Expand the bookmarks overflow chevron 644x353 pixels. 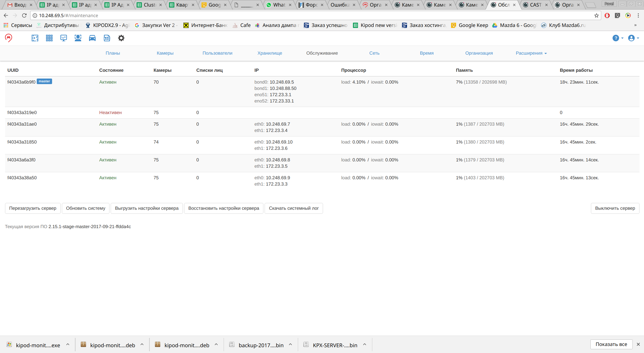coord(635,25)
